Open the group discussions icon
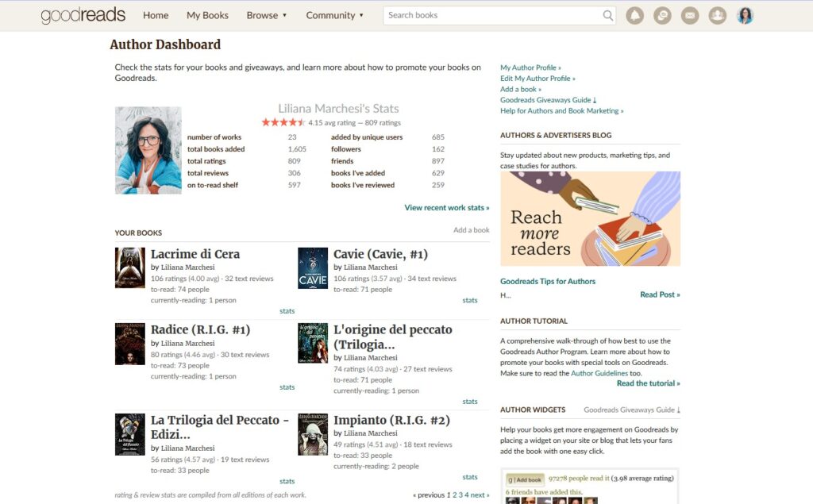813x504 pixels. [662, 16]
